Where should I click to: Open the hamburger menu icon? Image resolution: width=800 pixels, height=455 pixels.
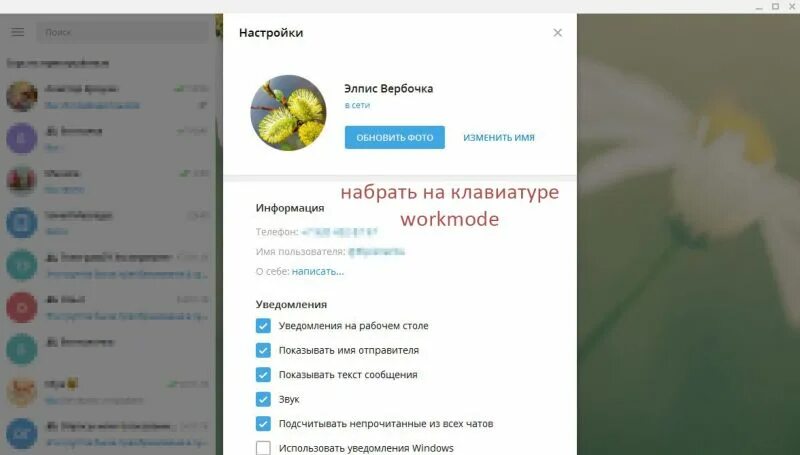coord(17,32)
